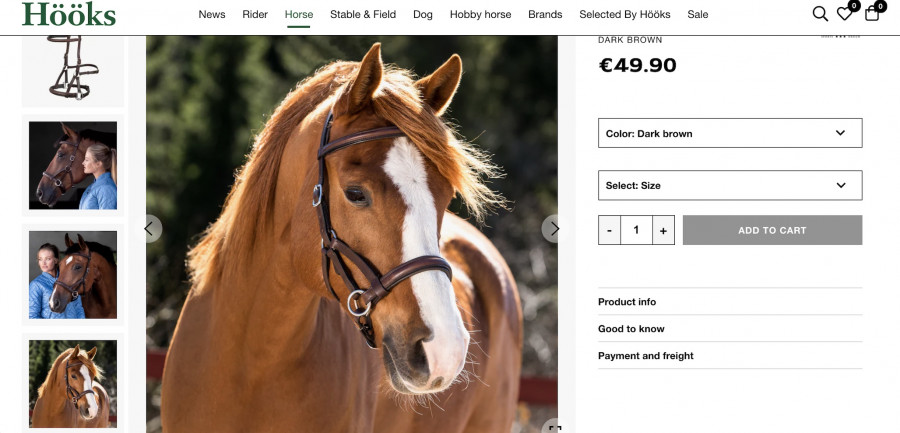Go to the Sale page
The width and height of the screenshot is (900, 433).
(x=698, y=15)
